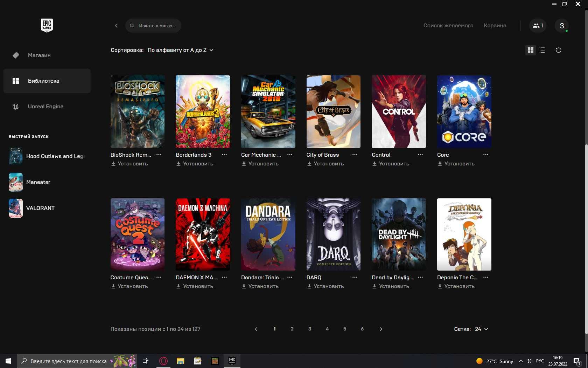588x368 pixels.
Task: Open options menu for Core
Action: [x=486, y=155]
